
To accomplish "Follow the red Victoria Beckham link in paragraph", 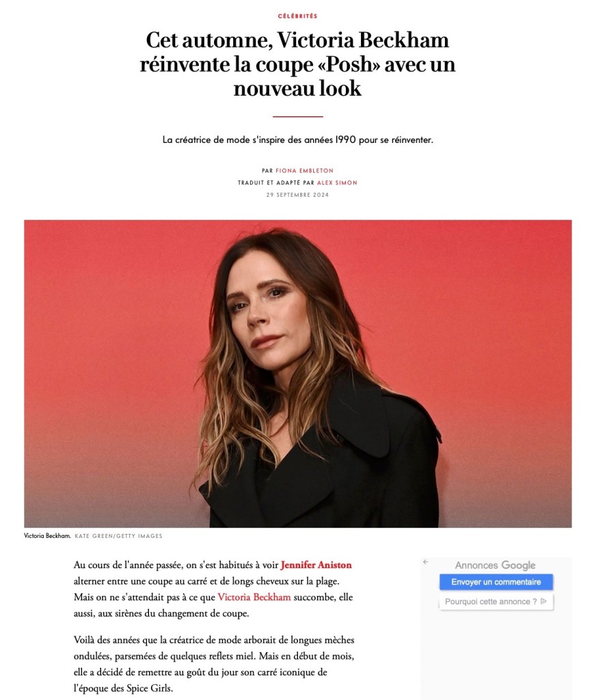I will tap(254, 597).
